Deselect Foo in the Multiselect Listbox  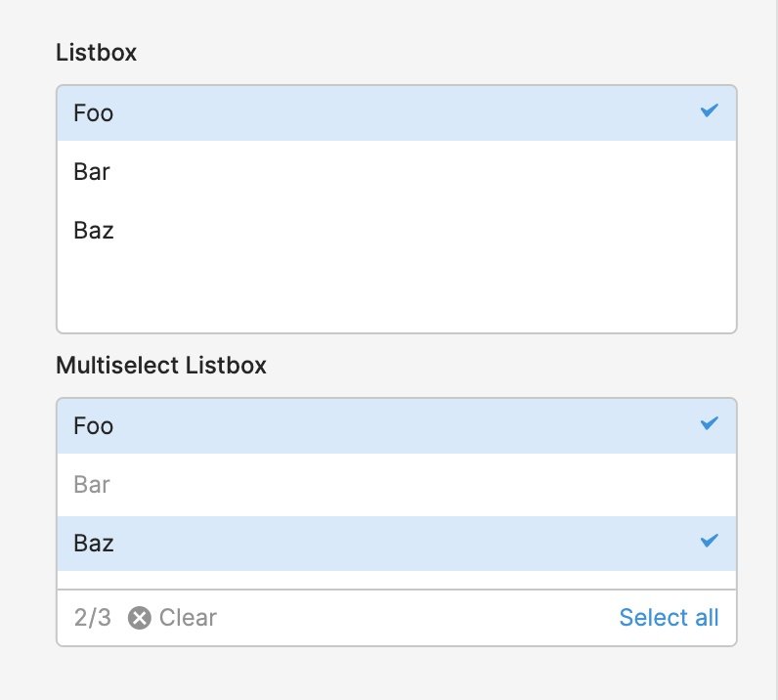397,426
